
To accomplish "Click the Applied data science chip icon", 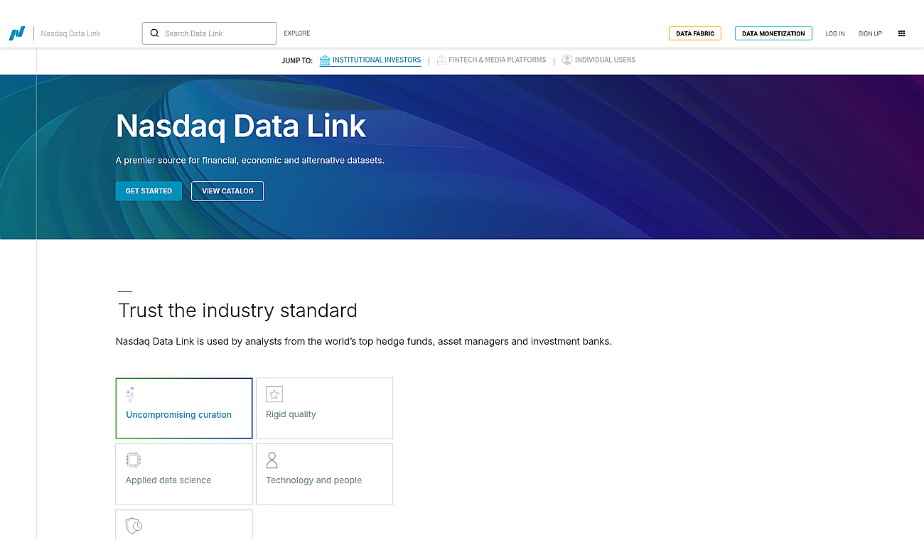I will point(133,460).
